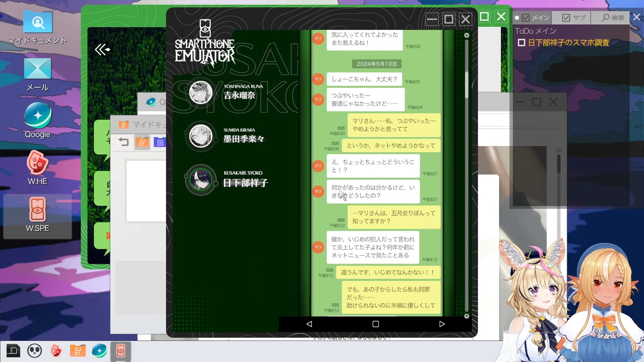The image size is (644, 362).
Task: Click the マリ avatar beside しょーこちゃん message
Action: click(318, 79)
